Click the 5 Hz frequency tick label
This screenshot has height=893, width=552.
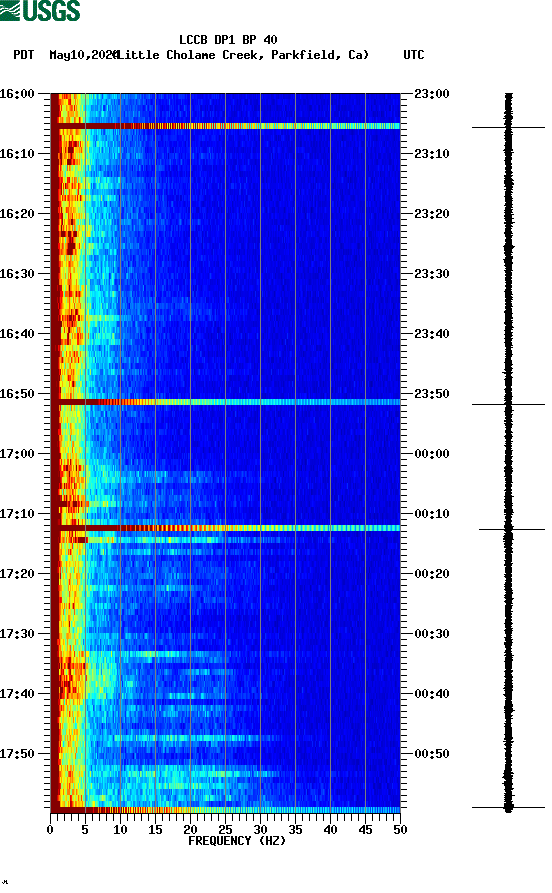coord(85,830)
